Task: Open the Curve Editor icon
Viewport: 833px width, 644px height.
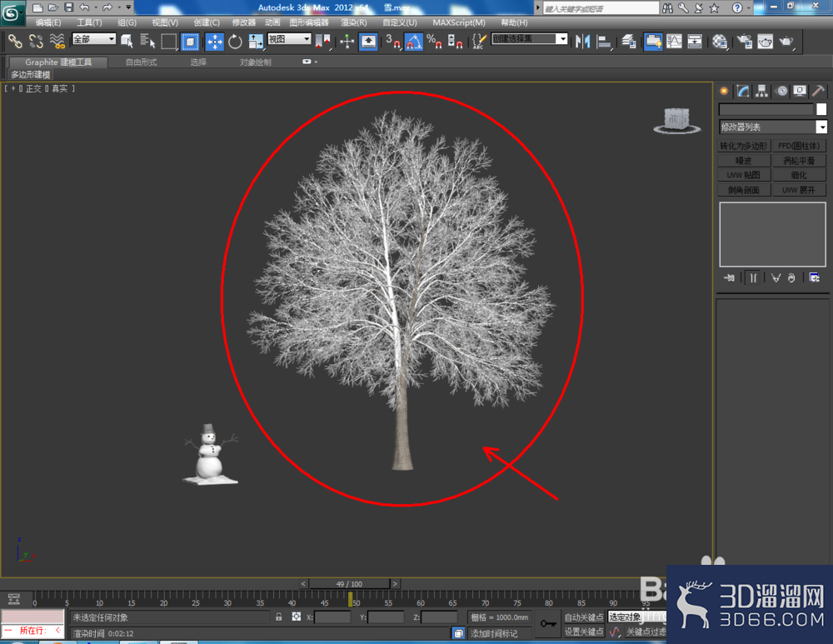Action: tap(674, 42)
